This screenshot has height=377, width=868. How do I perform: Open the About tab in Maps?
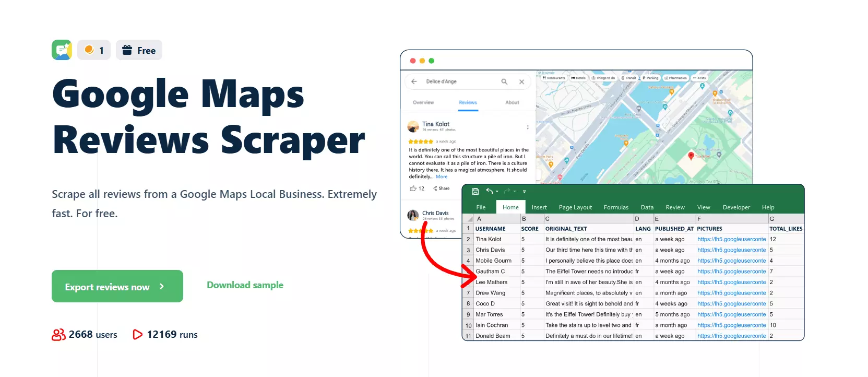pyautogui.click(x=512, y=102)
